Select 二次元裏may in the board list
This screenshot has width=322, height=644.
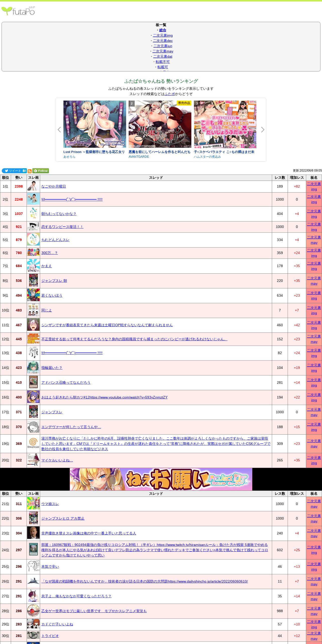(x=163, y=51)
